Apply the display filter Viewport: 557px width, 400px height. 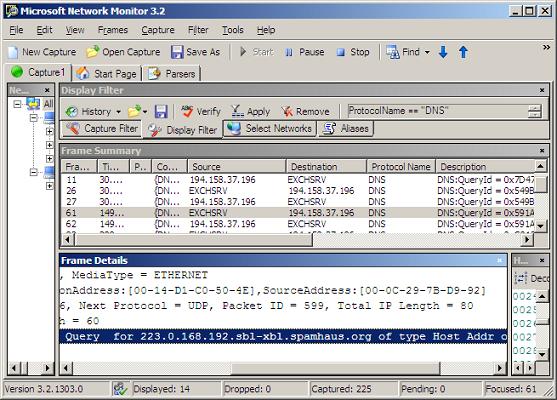(251, 112)
